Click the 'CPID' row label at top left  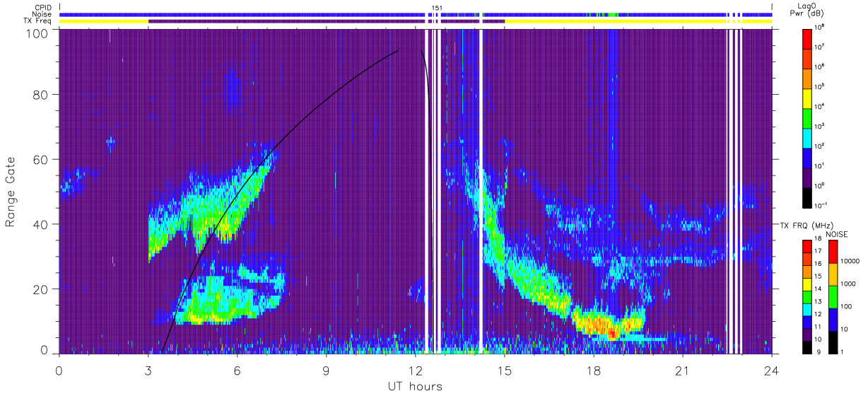42,7
